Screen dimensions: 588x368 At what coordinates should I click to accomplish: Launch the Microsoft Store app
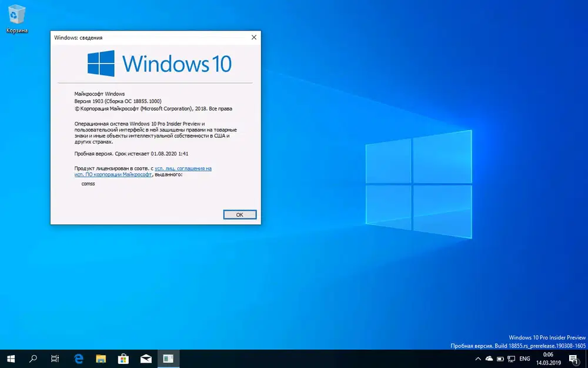[x=123, y=359]
